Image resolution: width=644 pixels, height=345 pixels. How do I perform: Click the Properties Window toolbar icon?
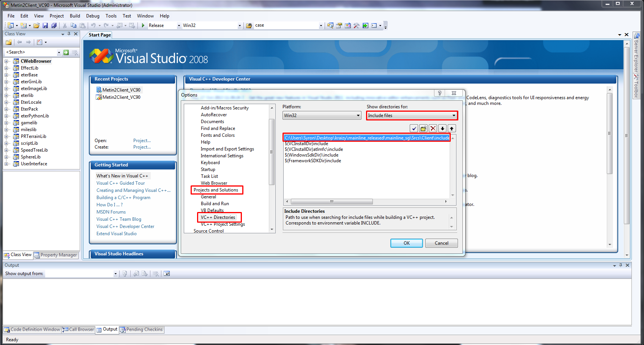point(339,25)
